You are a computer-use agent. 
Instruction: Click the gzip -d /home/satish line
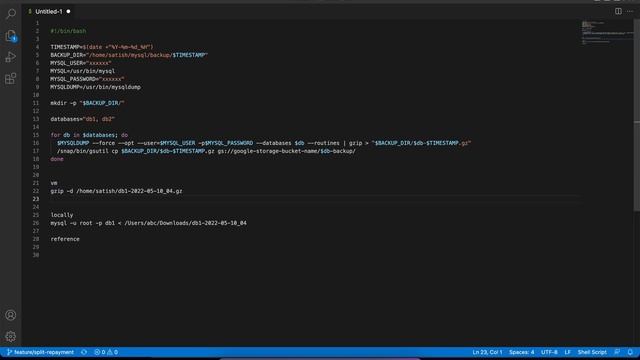(116, 191)
